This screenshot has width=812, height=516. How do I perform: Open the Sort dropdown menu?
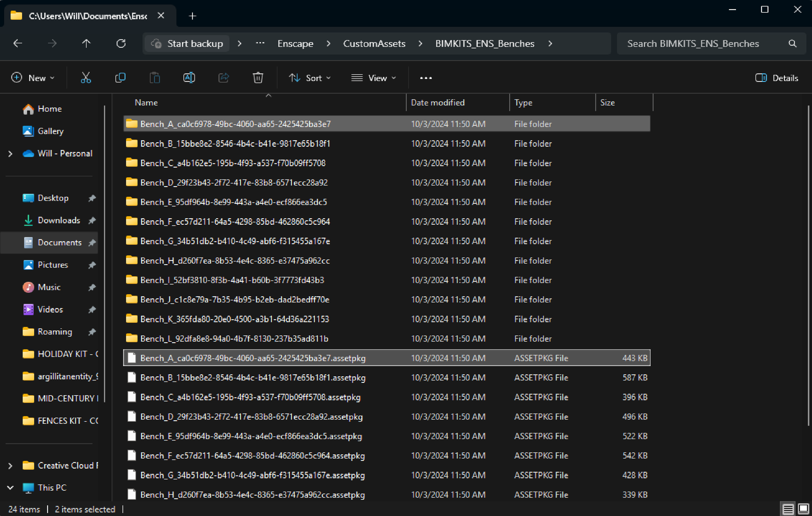(310, 78)
